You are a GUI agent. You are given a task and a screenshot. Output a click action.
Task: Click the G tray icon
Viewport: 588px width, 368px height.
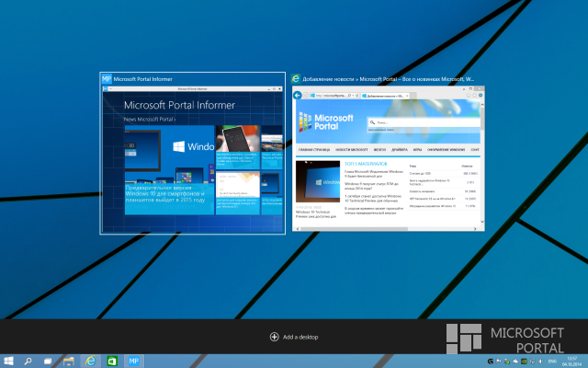point(490,362)
